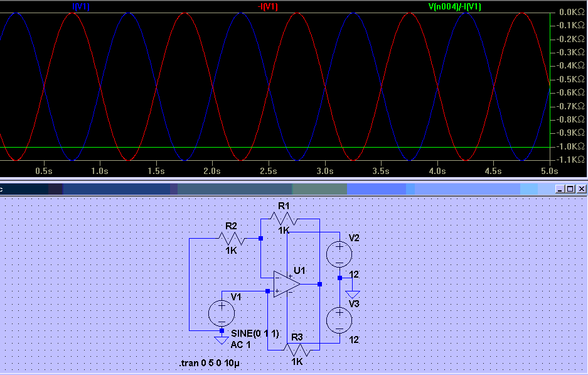Select the red -I(V1) trace label
The height and width of the screenshot is (375, 588).
coord(267,6)
